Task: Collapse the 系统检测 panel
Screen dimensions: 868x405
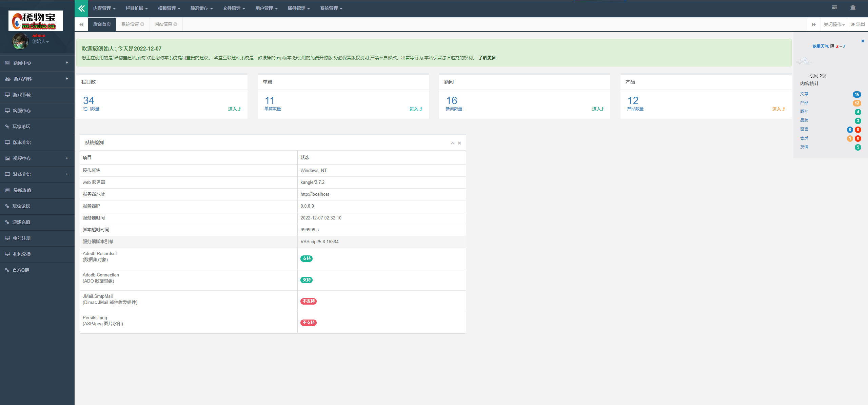Action: click(x=452, y=143)
